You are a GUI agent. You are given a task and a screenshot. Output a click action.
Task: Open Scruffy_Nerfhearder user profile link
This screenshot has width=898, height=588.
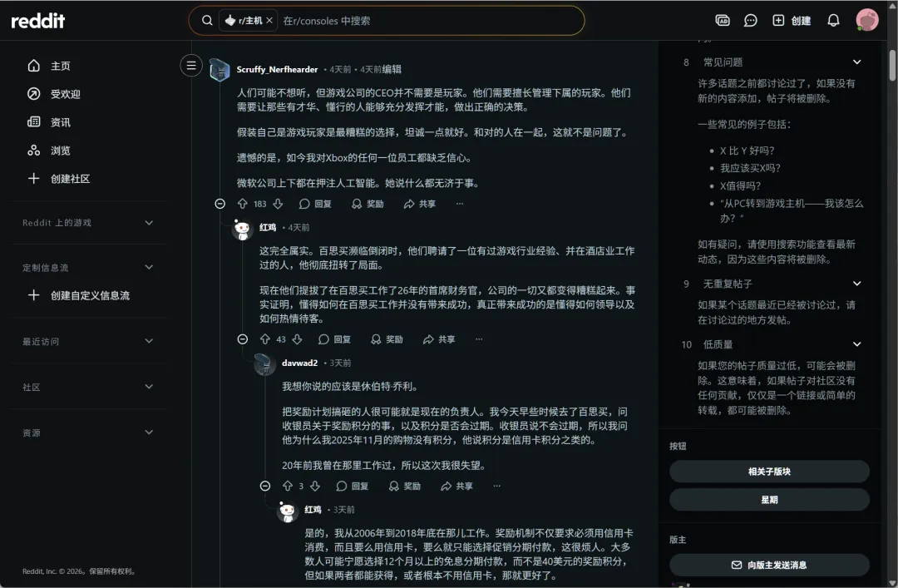click(x=277, y=69)
